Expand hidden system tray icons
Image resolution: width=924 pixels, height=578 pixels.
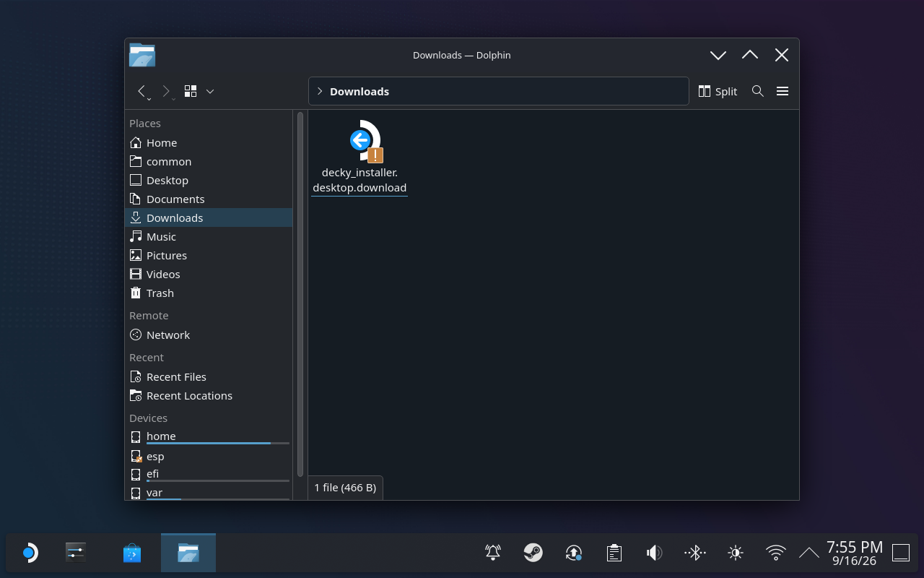pyautogui.click(x=809, y=553)
